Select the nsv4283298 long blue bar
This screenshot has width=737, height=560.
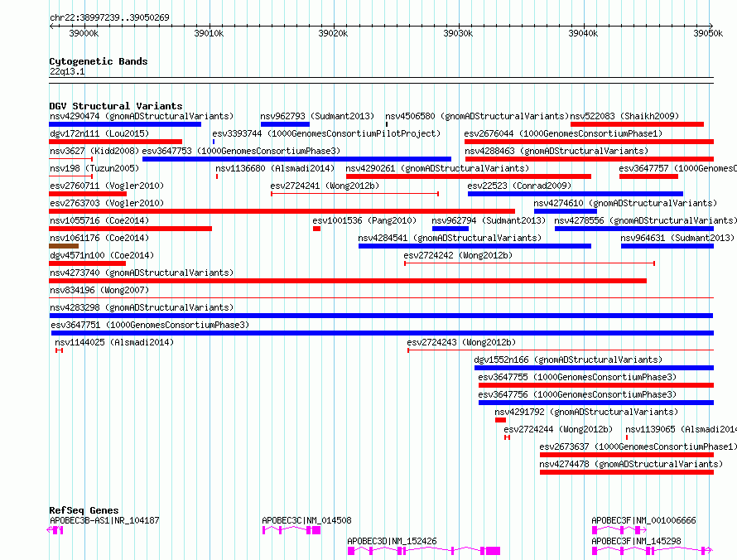381,316
